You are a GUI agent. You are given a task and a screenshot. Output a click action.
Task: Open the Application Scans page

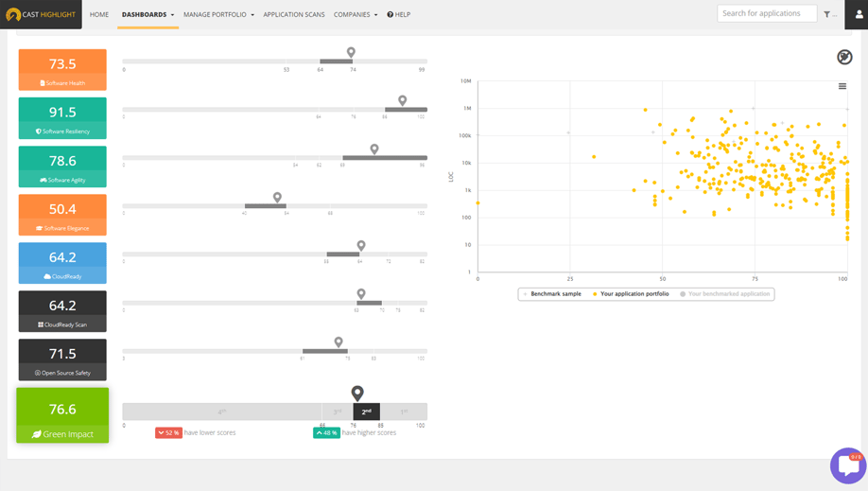[294, 14]
